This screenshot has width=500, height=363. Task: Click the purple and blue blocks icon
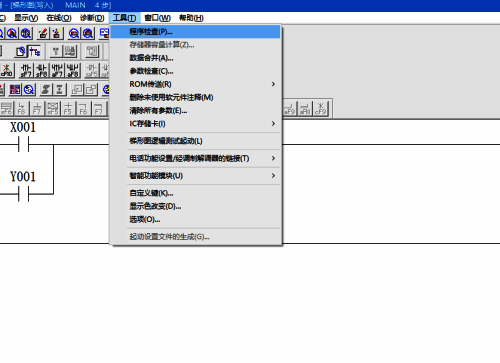coord(15,89)
